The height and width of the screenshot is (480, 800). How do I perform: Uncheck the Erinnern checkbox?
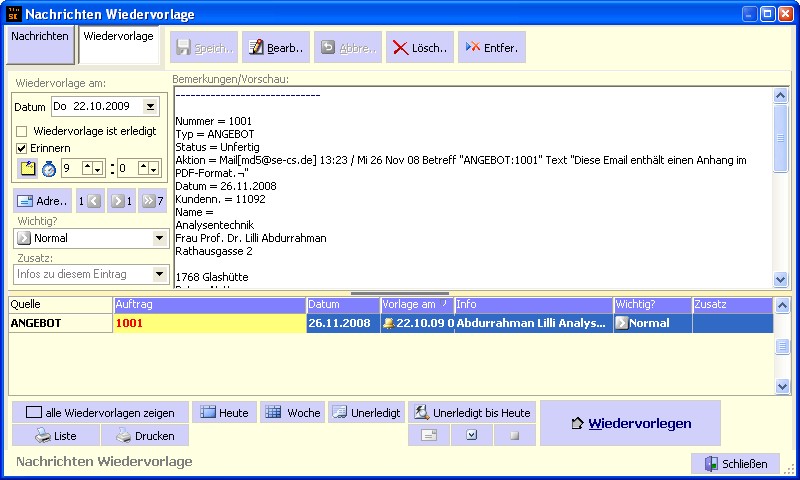[x=22, y=148]
